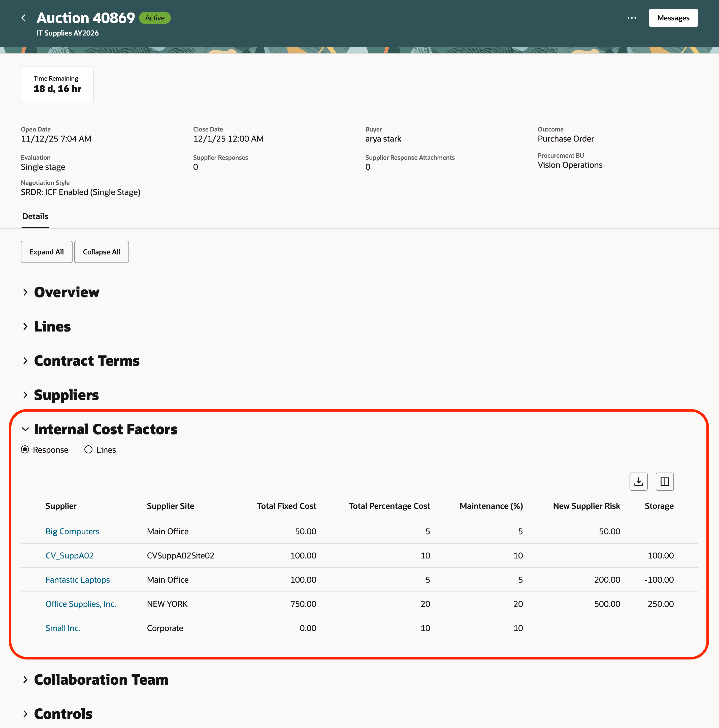
Task: Download the Internal Cost Factors table data
Action: 638,481
